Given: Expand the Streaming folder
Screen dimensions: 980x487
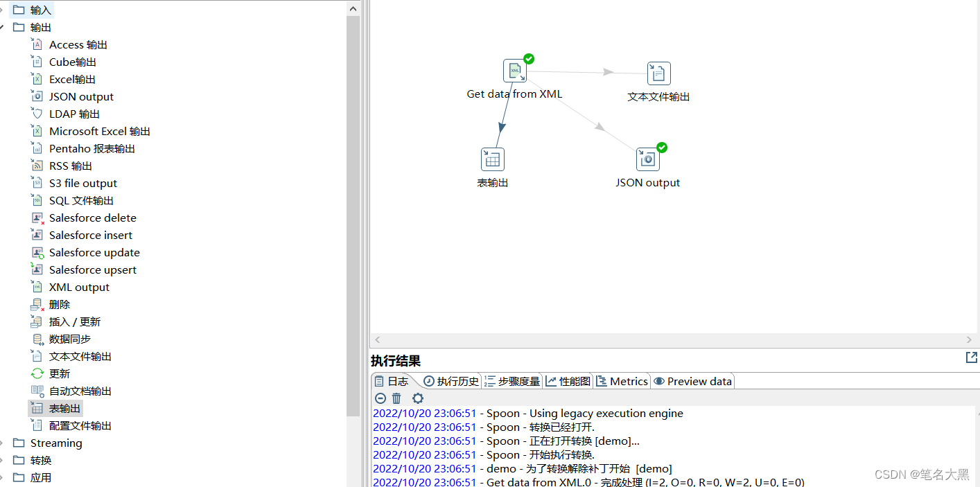Looking at the screenshot, I should tap(4, 443).
